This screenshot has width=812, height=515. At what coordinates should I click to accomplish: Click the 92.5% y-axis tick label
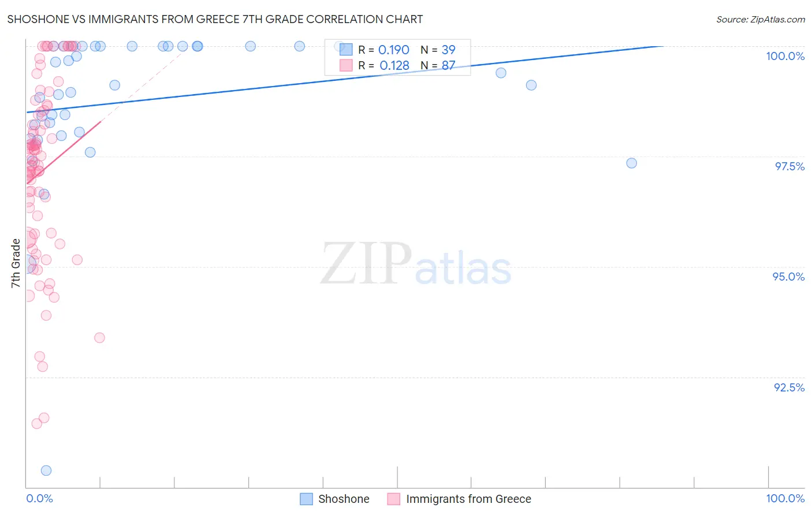click(x=789, y=387)
